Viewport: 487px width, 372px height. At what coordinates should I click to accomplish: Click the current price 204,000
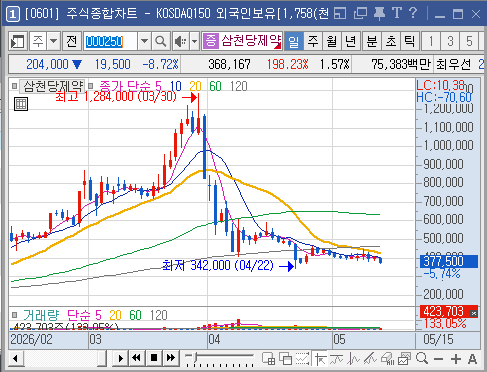(x=47, y=64)
